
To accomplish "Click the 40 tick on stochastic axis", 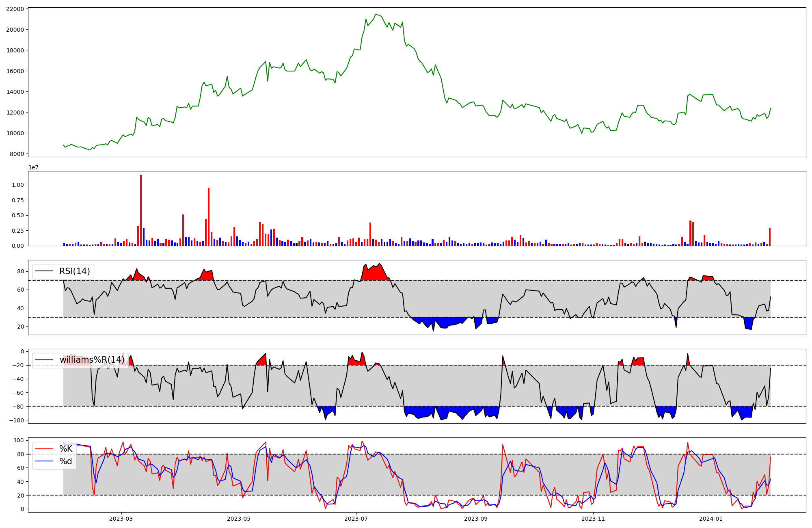I will coord(20,481).
